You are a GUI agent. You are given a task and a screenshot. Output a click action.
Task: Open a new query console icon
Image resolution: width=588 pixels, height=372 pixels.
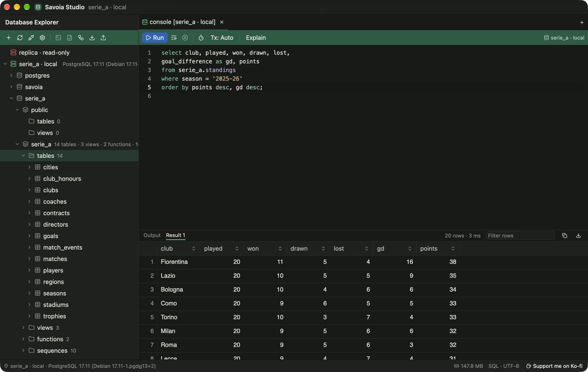point(58,38)
